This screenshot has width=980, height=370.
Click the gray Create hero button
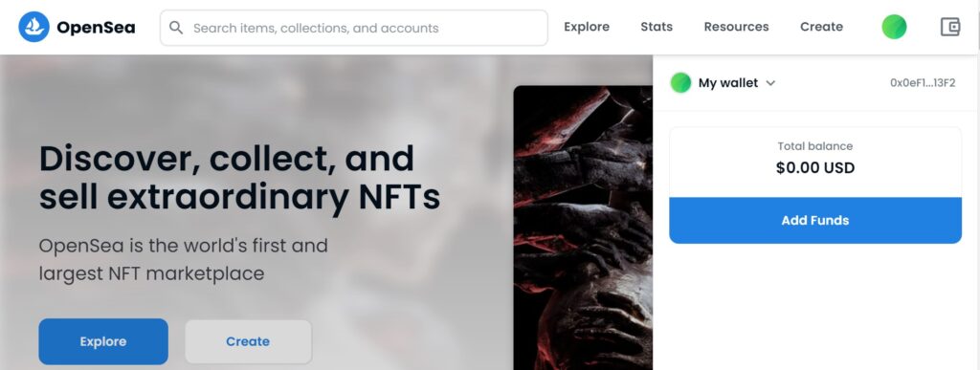coord(248,341)
